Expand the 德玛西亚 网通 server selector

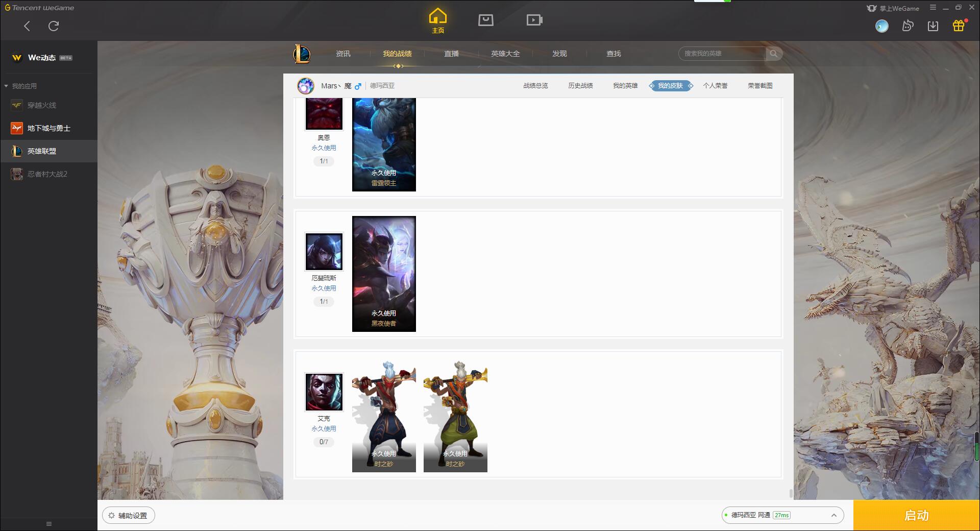click(x=782, y=515)
